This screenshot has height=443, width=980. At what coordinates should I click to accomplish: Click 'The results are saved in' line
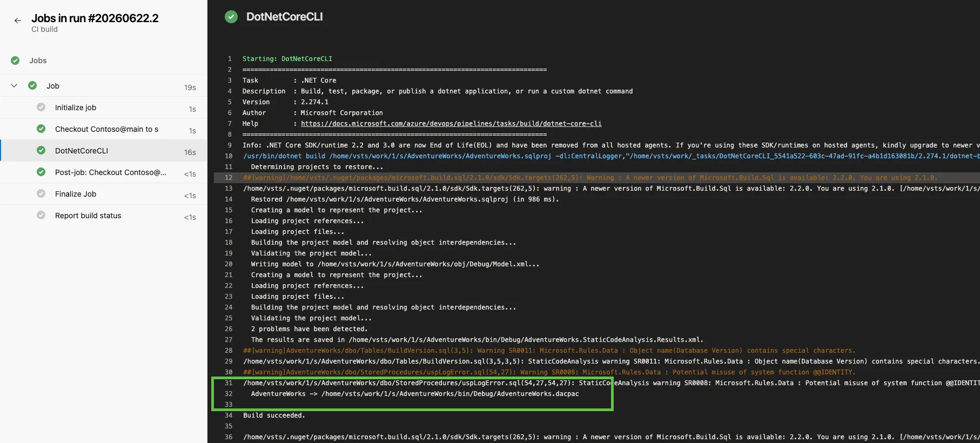point(477,340)
